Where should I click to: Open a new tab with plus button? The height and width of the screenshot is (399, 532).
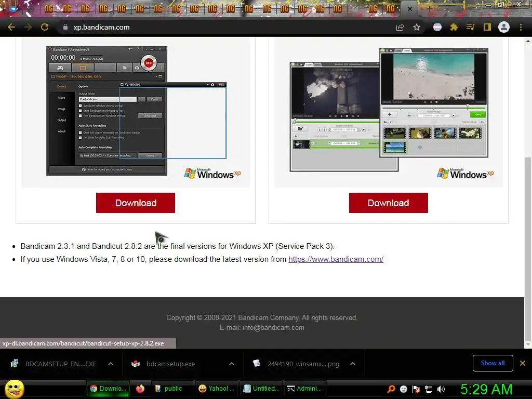click(429, 9)
